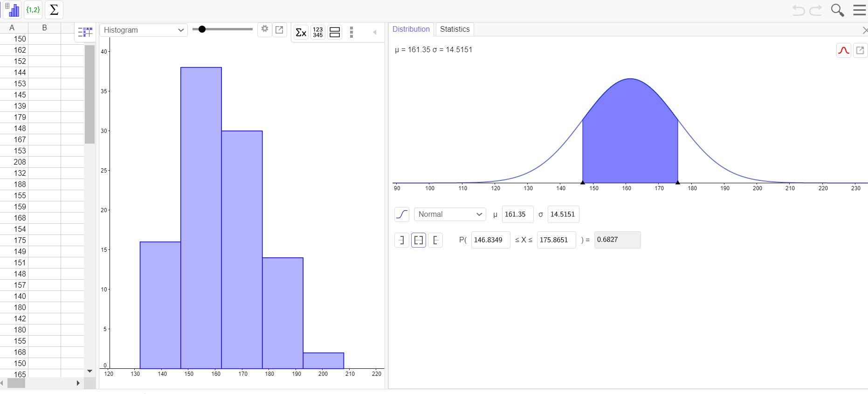Viewport: 868px width, 394px height.
Task: Open the three-dot options menu
Action: coord(351,32)
